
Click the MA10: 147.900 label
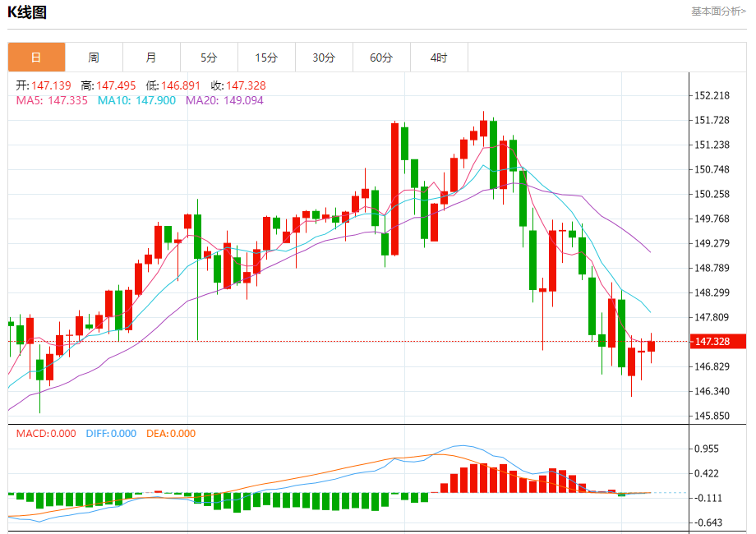click(x=137, y=100)
